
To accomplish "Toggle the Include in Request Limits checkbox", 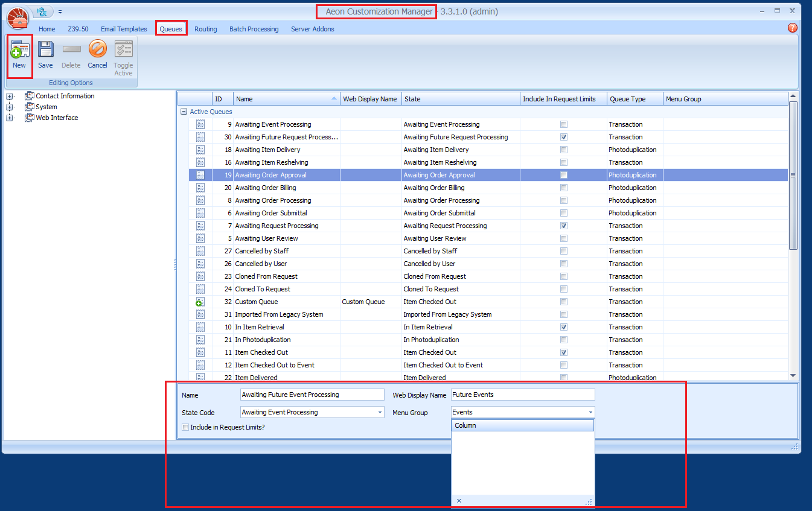I will tap(185, 427).
